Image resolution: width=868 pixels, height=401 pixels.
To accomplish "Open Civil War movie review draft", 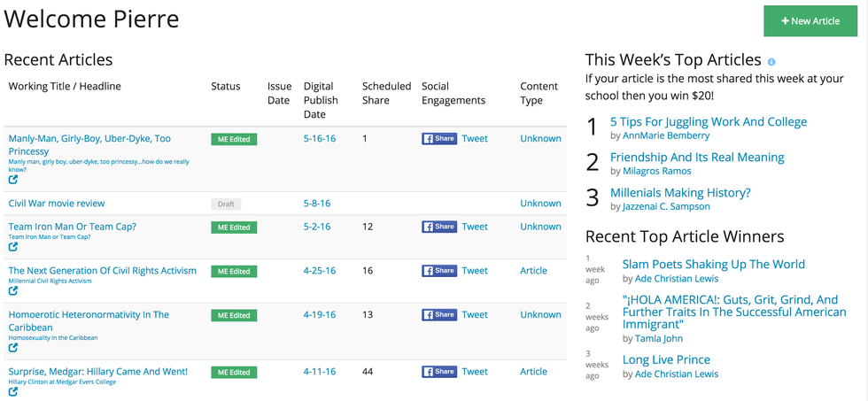I will coord(57,204).
